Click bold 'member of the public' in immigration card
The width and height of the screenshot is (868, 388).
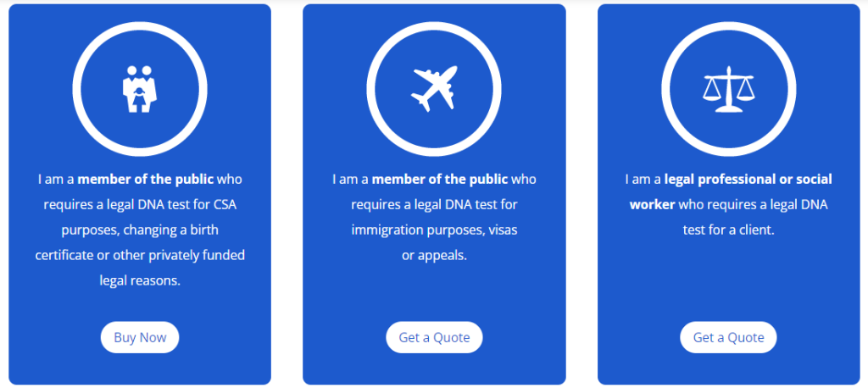pos(440,180)
